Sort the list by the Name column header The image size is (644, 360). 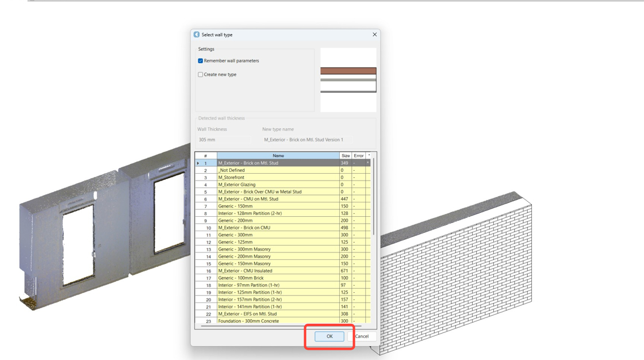(278, 156)
